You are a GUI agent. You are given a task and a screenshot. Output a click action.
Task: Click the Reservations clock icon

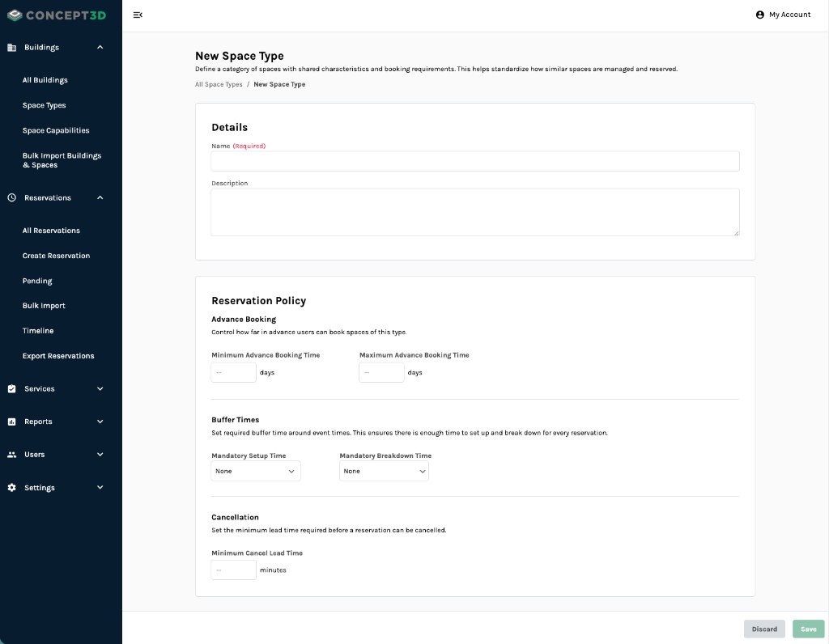(x=11, y=197)
